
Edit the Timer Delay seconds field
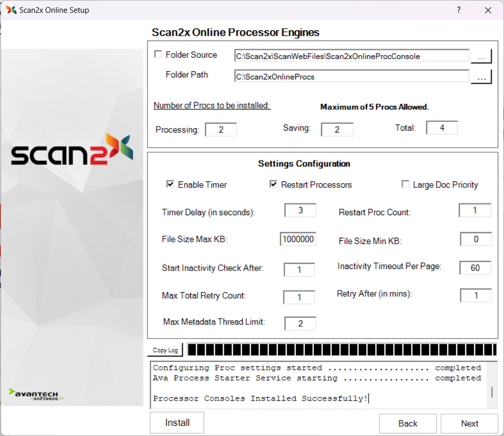click(x=300, y=210)
